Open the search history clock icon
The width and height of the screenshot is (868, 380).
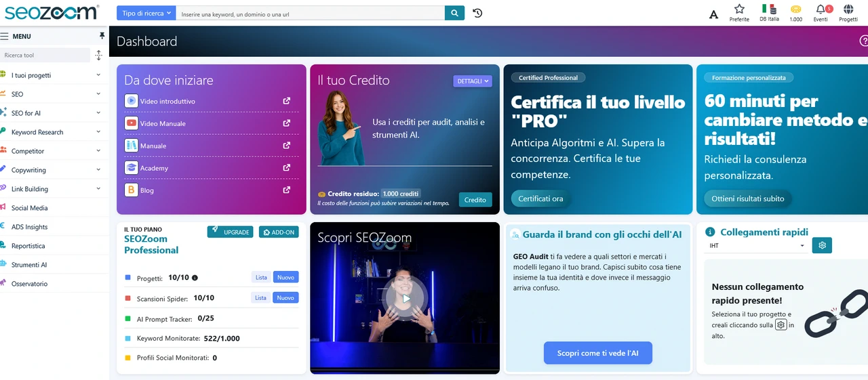(x=477, y=13)
